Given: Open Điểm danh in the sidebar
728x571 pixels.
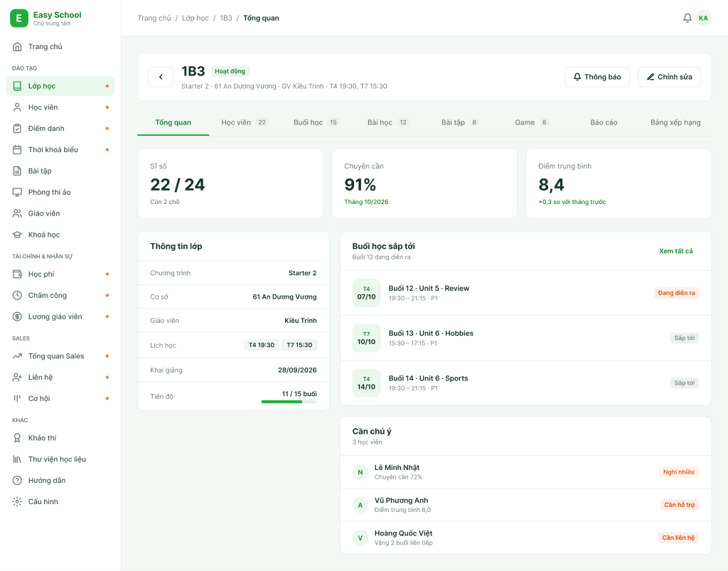Looking at the screenshot, I should click(60, 129).
